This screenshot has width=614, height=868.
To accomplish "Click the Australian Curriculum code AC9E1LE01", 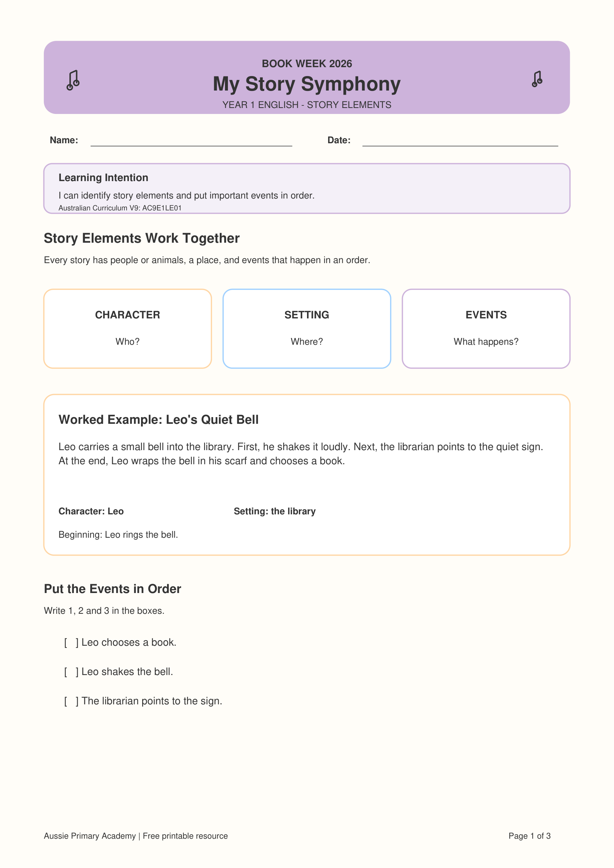I will click(162, 208).
